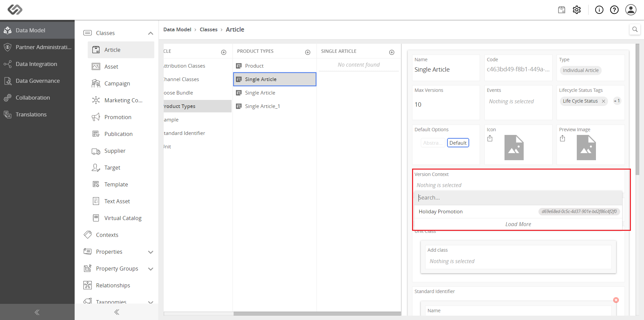Open the Events selection field
644x320 pixels.
click(x=518, y=102)
